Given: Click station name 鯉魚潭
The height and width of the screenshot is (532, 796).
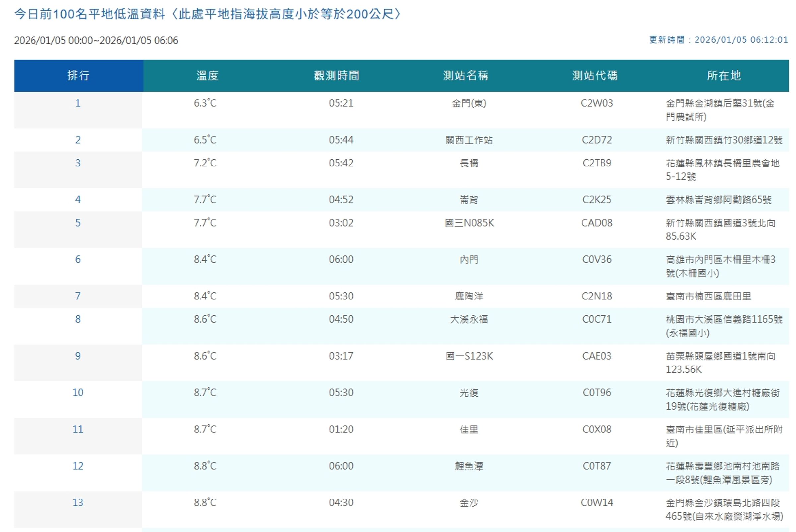Looking at the screenshot, I should (469, 466).
